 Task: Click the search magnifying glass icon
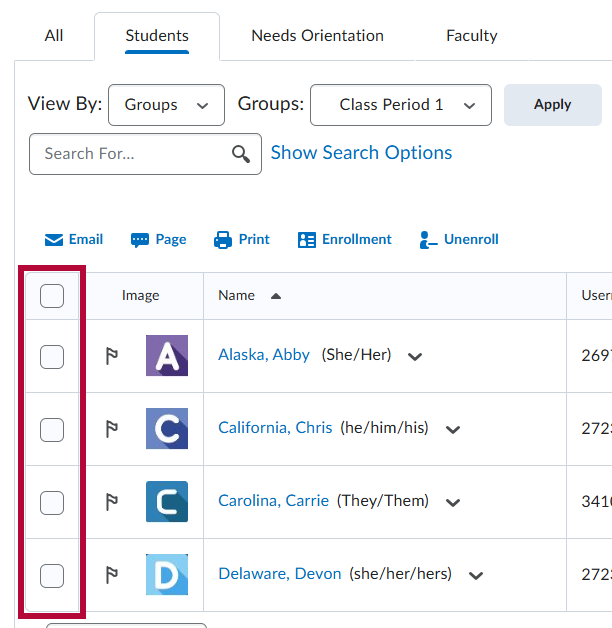(x=241, y=154)
